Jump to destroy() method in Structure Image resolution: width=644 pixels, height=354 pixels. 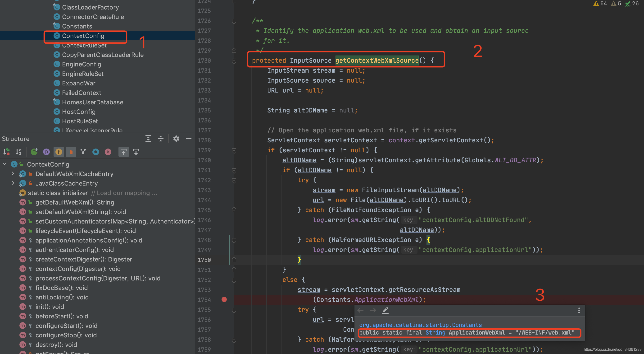click(x=56, y=345)
